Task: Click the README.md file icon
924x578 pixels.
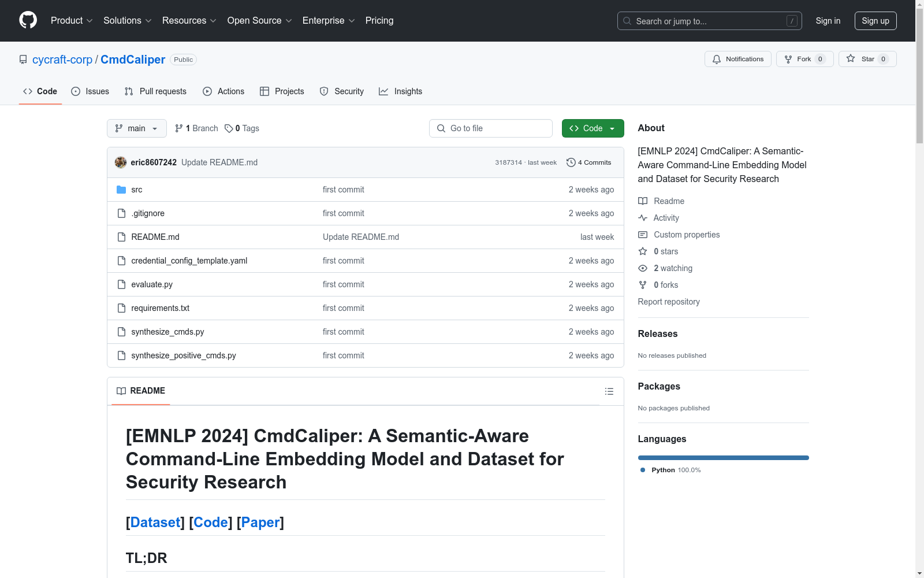Action: point(121,237)
